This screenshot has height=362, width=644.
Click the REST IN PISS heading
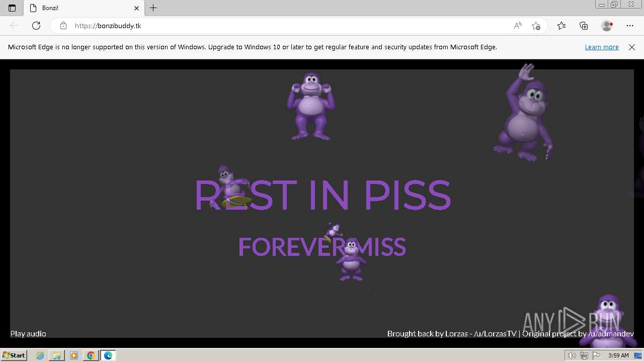click(323, 195)
